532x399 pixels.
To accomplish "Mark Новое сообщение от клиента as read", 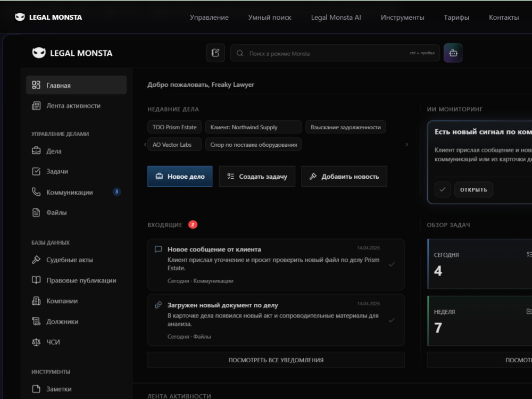I will coord(392,264).
